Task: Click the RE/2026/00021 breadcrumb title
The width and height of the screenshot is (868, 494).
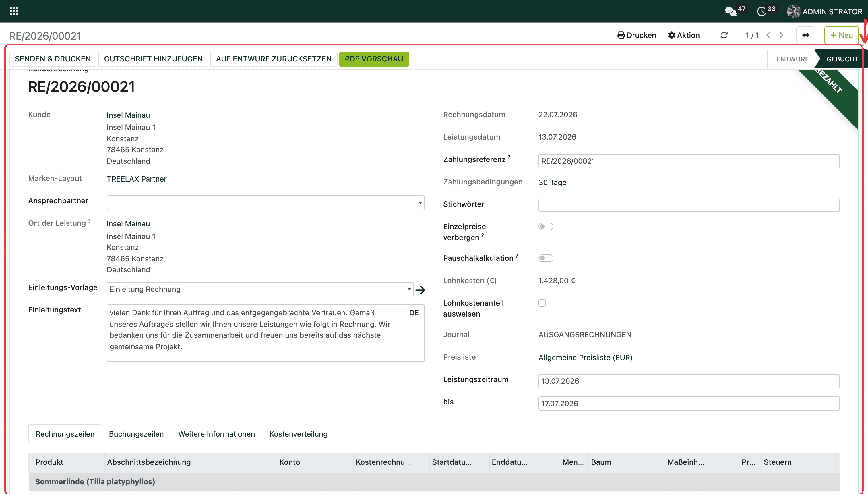Action: coord(45,36)
